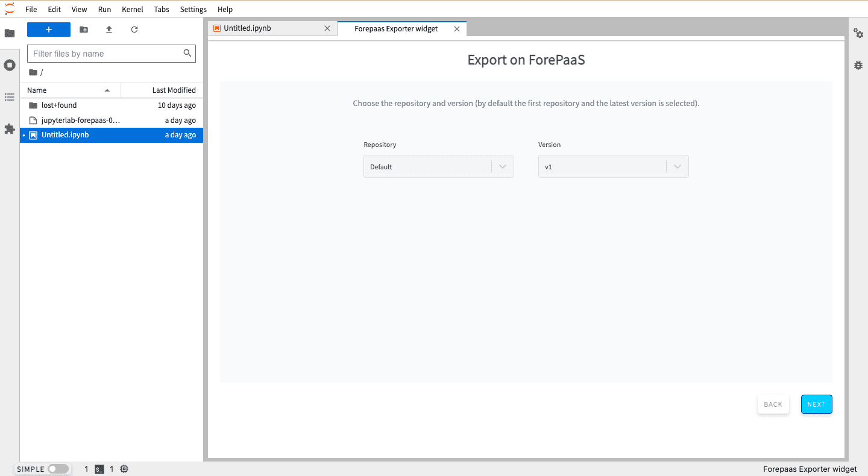Viewport: 868px width, 476px height.
Task: Open the Property Inspector gears icon
Action: coord(858,34)
